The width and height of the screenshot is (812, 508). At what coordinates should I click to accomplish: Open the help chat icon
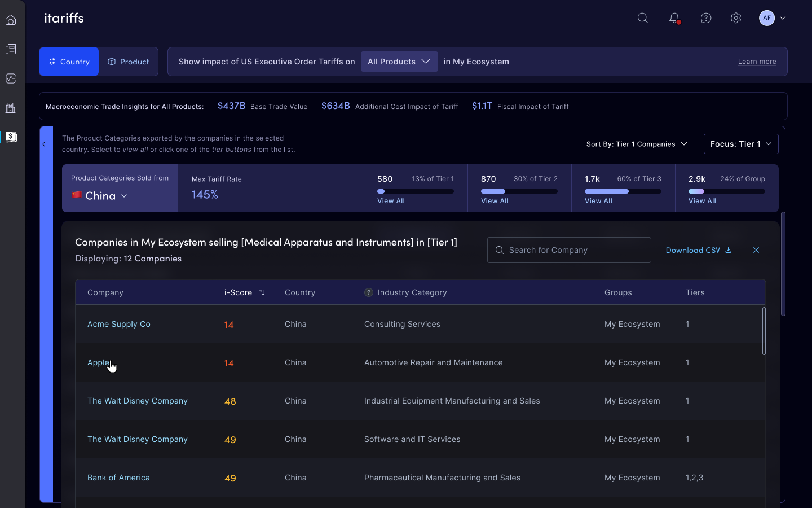[706, 18]
